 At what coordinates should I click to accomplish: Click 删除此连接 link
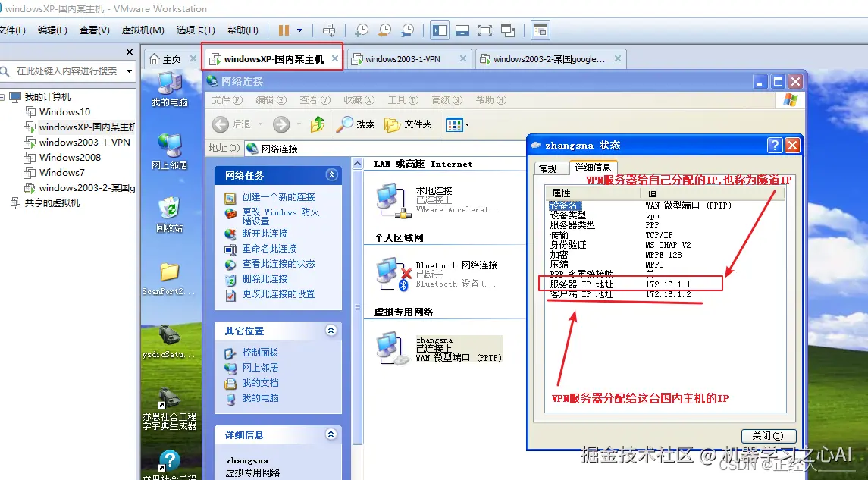coord(265,278)
